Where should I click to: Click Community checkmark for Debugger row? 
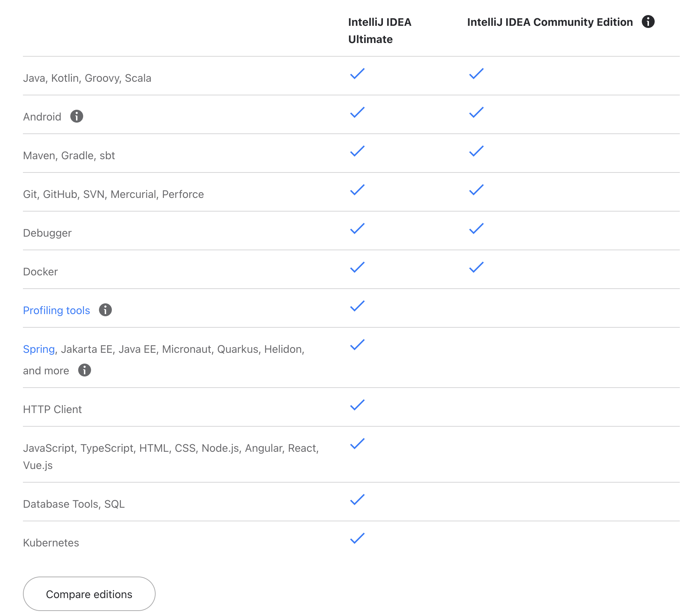476,228
